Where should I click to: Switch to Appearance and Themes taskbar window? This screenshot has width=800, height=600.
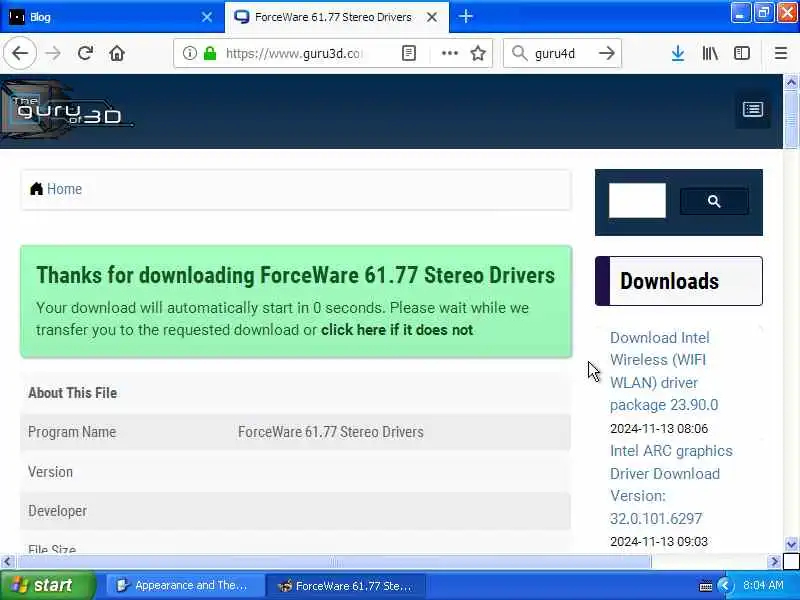tap(185, 585)
